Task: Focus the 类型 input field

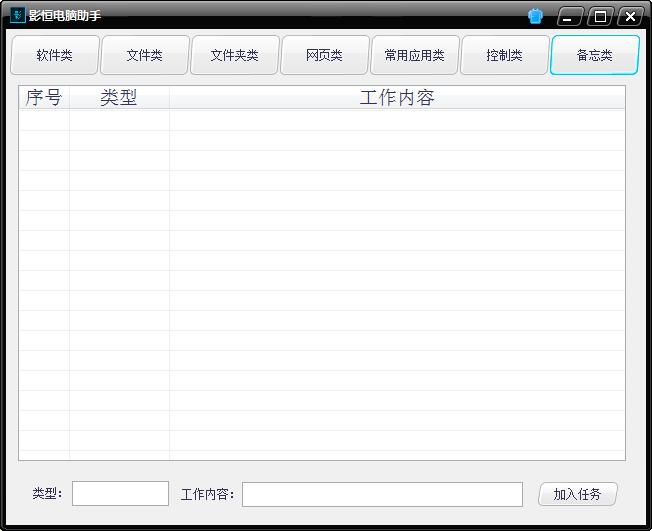Action: pos(120,494)
